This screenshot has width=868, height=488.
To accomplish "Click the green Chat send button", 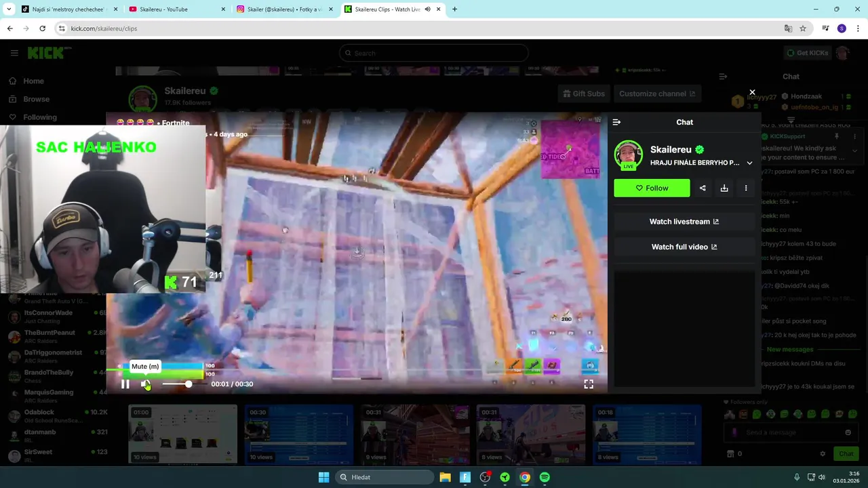I will pyautogui.click(x=846, y=454).
